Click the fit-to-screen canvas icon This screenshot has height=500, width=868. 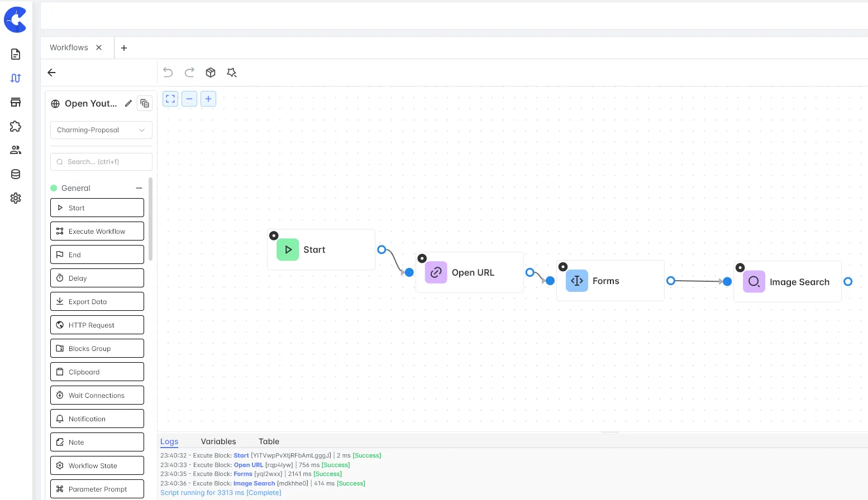(170, 99)
